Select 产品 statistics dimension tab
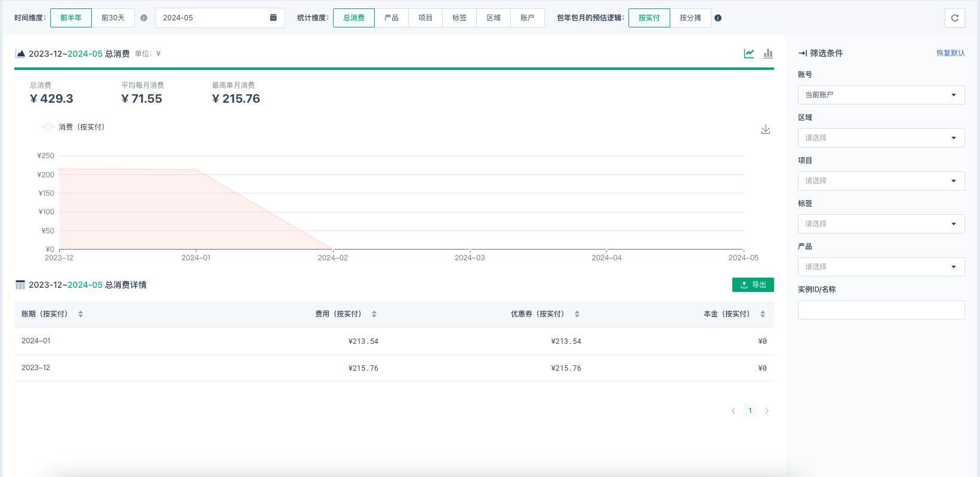 coord(392,18)
